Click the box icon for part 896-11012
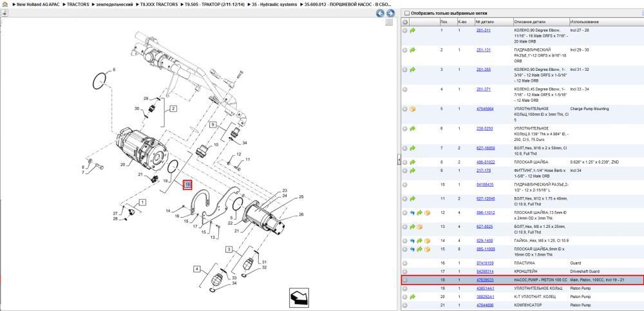 tap(428, 213)
